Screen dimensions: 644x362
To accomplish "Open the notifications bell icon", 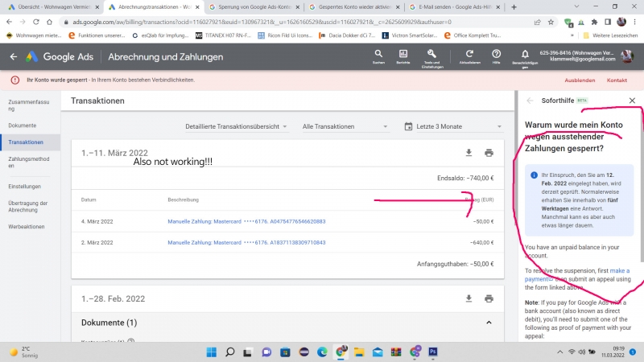I will pyautogui.click(x=525, y=54).
